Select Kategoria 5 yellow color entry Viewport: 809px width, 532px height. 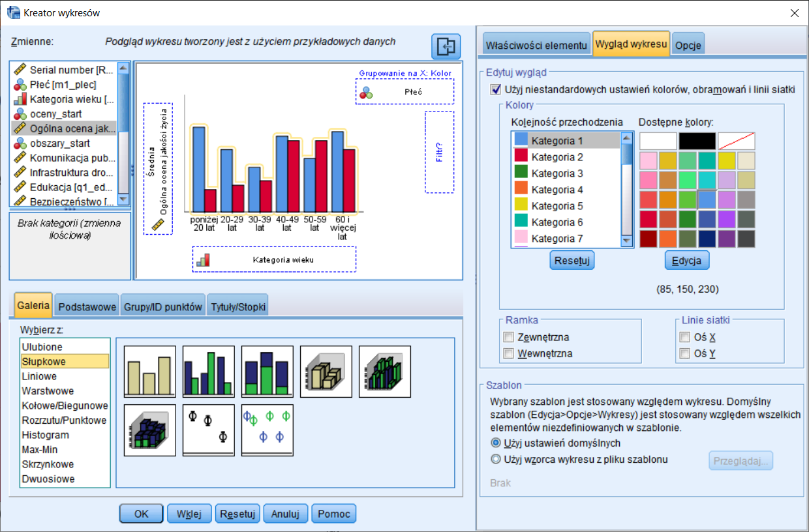566,206
